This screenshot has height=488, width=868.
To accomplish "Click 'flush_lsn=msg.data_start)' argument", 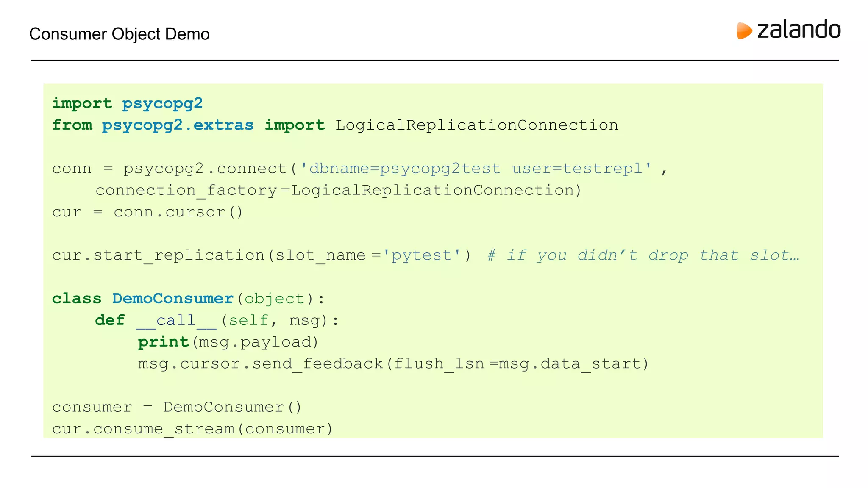I will pos(522,364).
